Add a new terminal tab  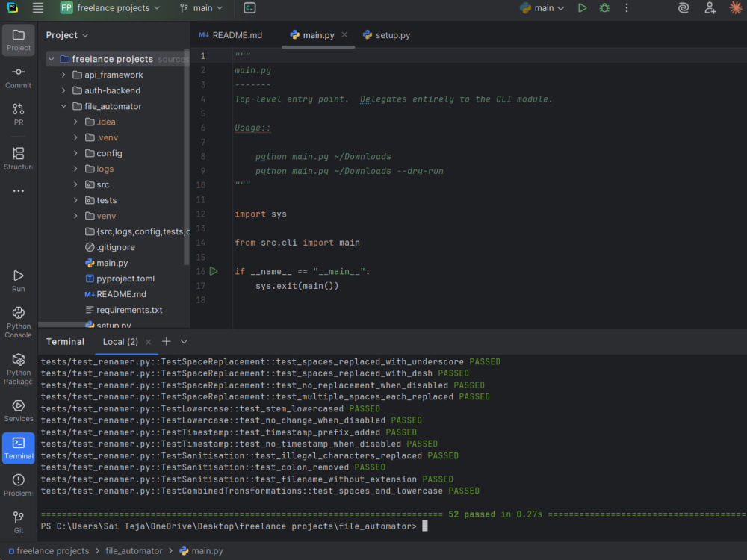coord(166,341)
